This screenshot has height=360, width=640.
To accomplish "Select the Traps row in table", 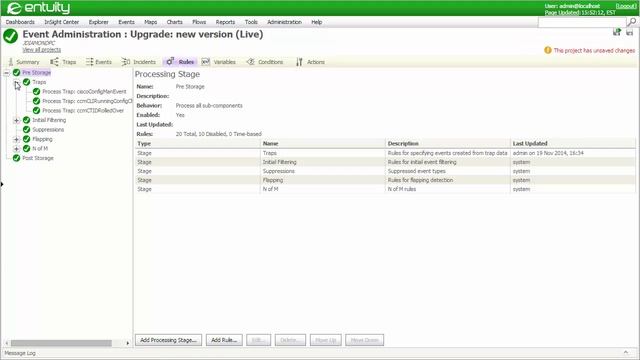I will coord(385,153).
